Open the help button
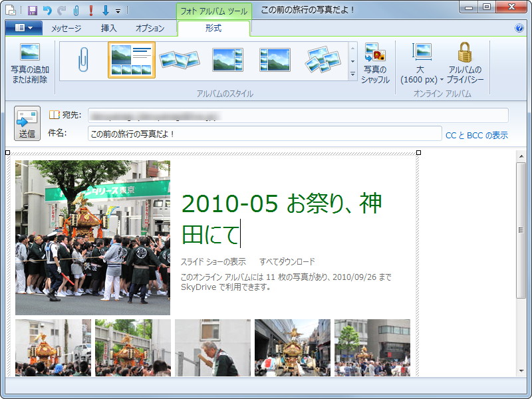Image resolution: width=532 pixels, height=399 pixels. point(519,28)
